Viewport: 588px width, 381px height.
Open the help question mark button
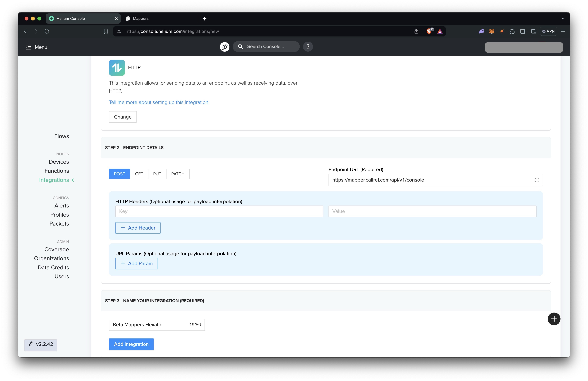point(308,47)
